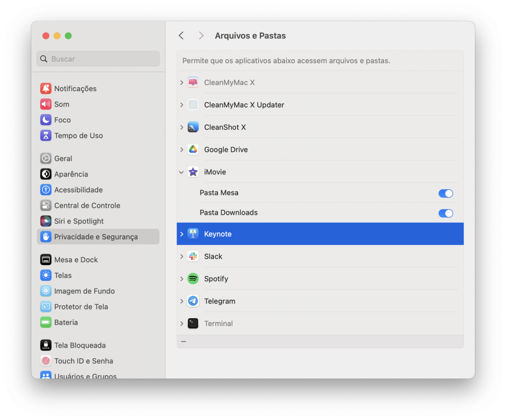506x420 pixels.
Task: Click the CleanMyMac X app icon
Action: coord(193,82)
